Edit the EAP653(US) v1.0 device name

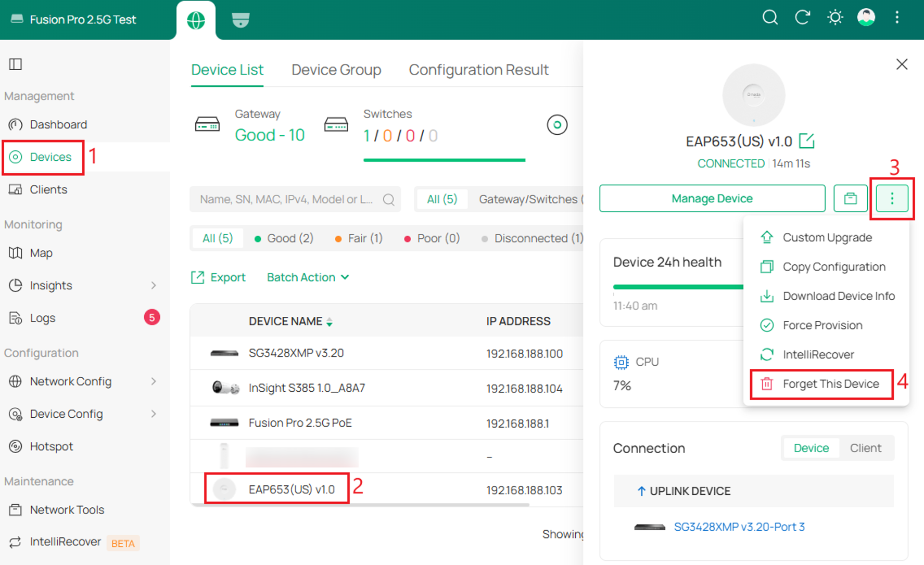[x=806, y=141]
